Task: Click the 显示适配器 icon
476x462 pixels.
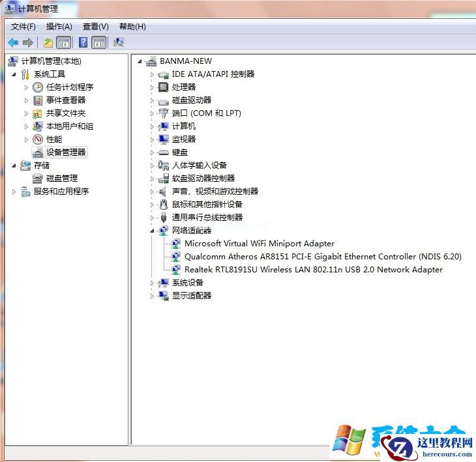Action: (164, 296)
